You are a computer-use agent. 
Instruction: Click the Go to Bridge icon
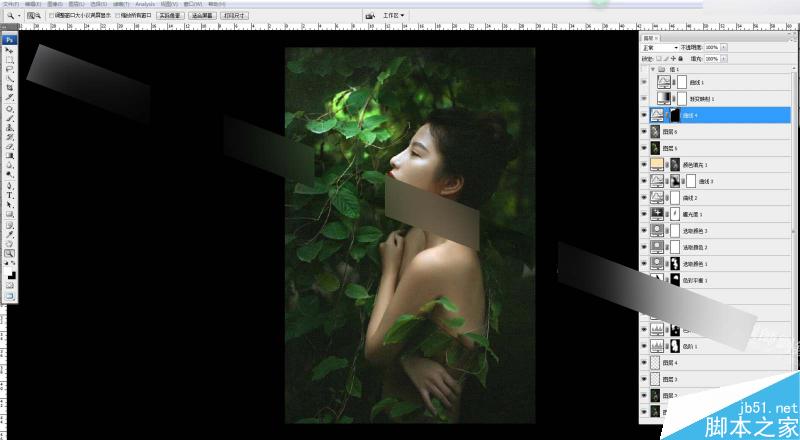pos(370,16)
